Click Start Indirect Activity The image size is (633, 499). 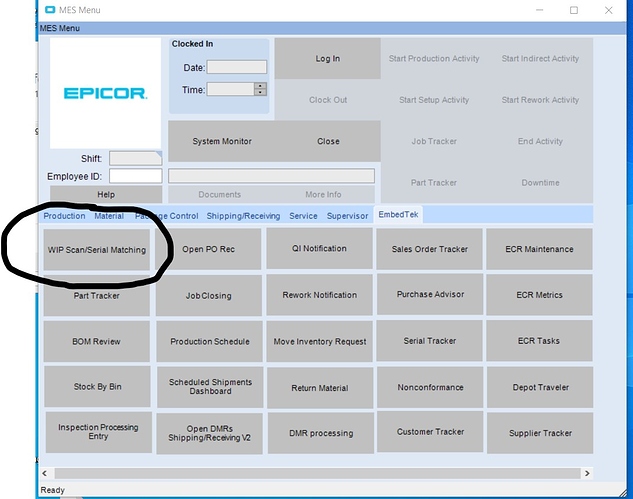point(540,59)
